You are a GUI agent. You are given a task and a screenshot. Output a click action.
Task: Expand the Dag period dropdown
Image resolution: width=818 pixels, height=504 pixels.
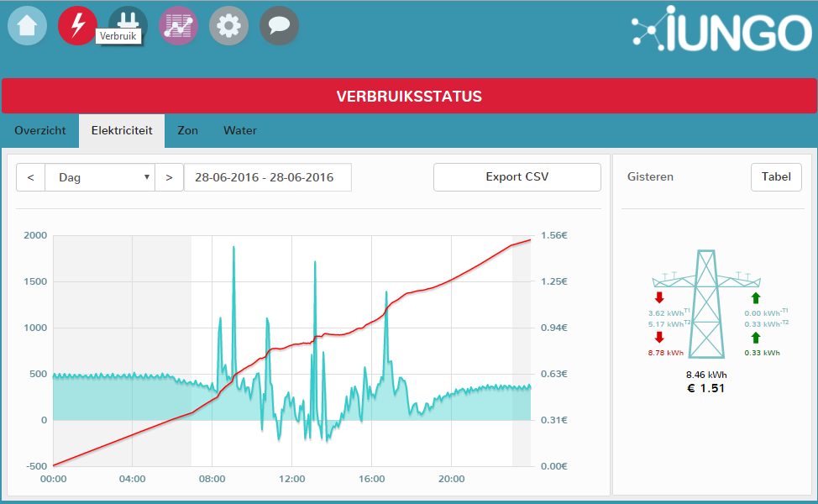pyautogui.click(x=100, y=177)
